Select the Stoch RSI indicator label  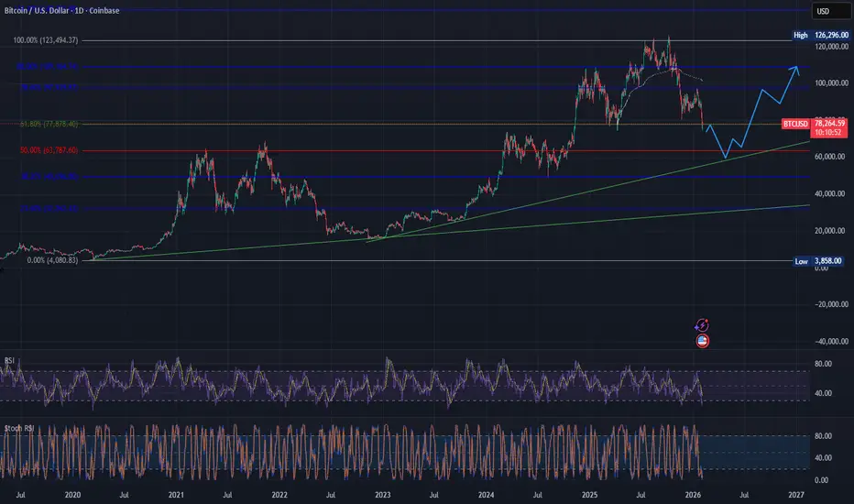tap(19, 428)
